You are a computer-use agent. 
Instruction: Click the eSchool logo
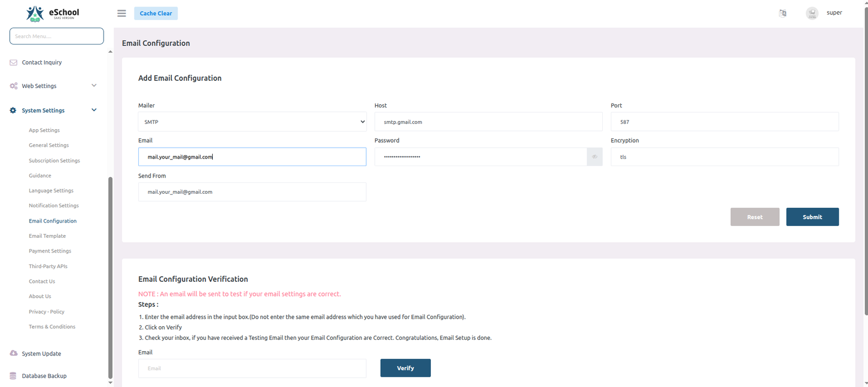click(53, 14)
